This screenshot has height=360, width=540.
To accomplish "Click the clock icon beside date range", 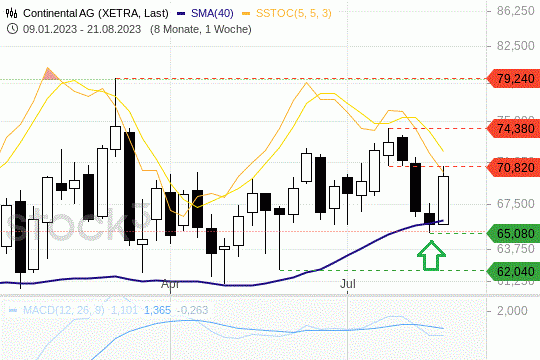I will (x=12, y=29).
